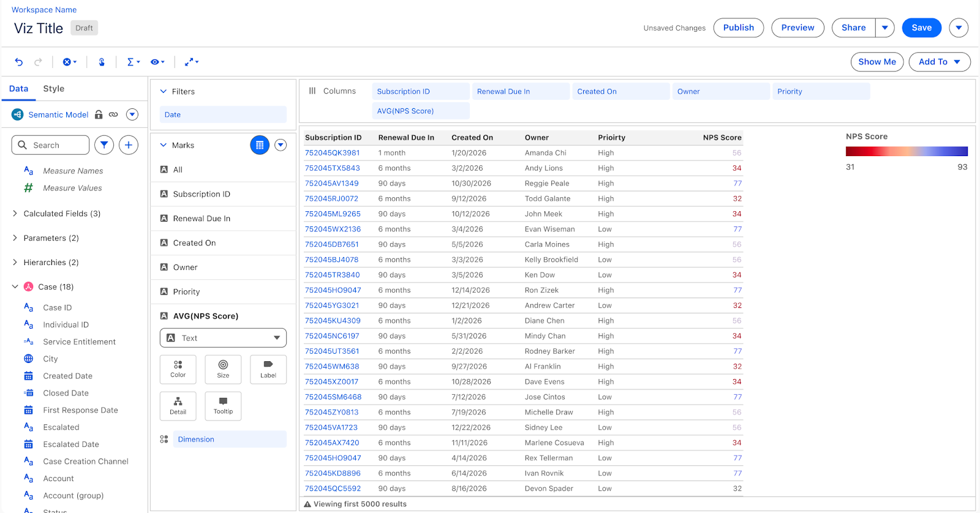980x513 pixels.
Task: Click the plus add-field icon
Action: pos(128,145)
